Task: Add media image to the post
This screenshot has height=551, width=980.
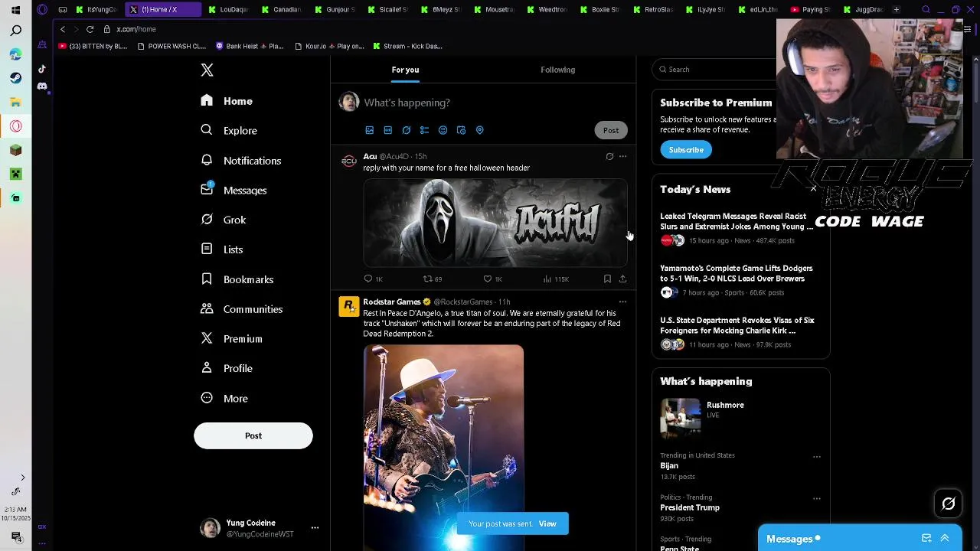Action: [x=369, y=130]
